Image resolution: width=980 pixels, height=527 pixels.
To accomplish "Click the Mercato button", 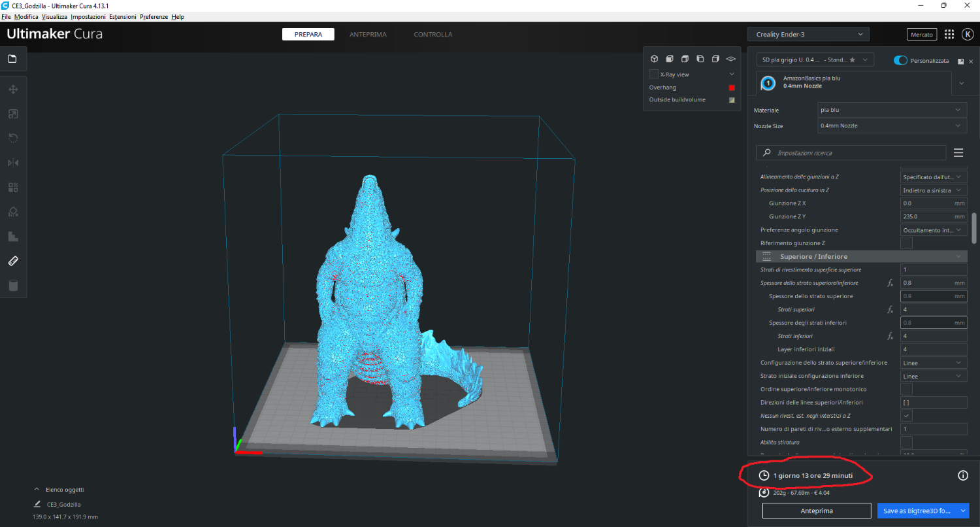I will (922, 34).
